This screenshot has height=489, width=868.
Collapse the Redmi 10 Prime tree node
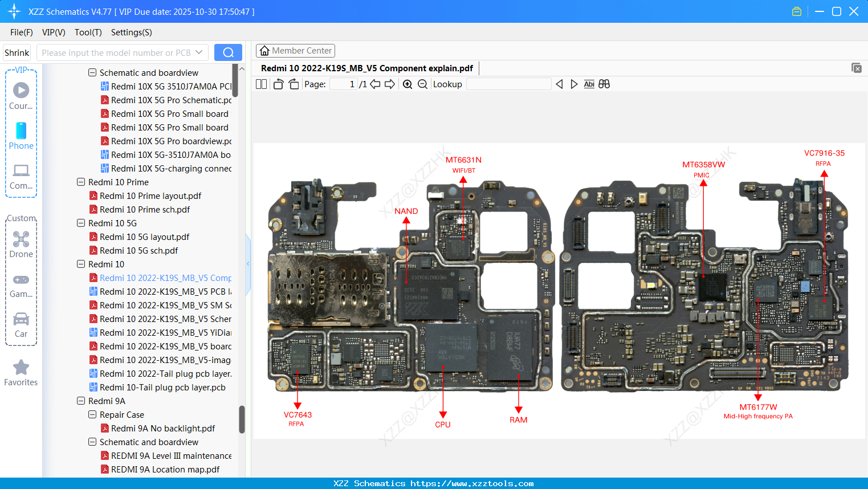click(80, 182)
